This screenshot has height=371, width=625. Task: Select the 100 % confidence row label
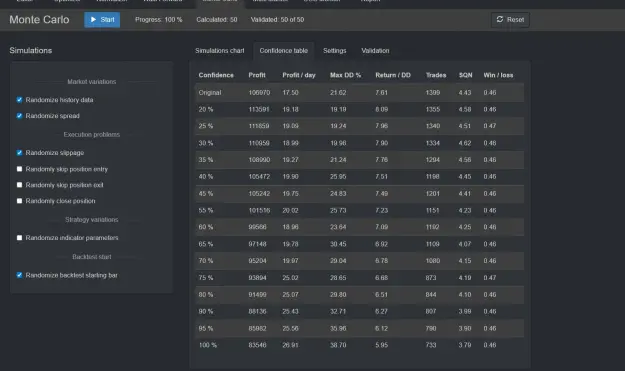pyautogui.click(x=208, y=345)
